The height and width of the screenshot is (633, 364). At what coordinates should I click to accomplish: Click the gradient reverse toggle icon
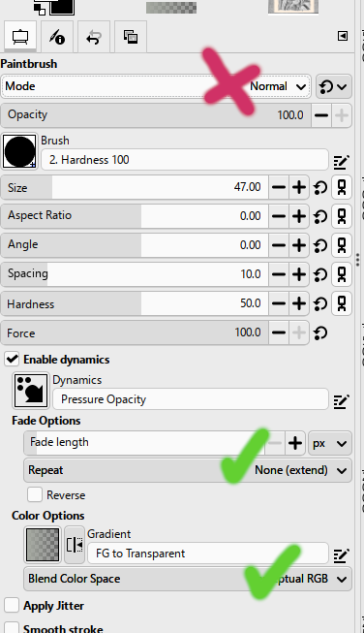(75, 545)
